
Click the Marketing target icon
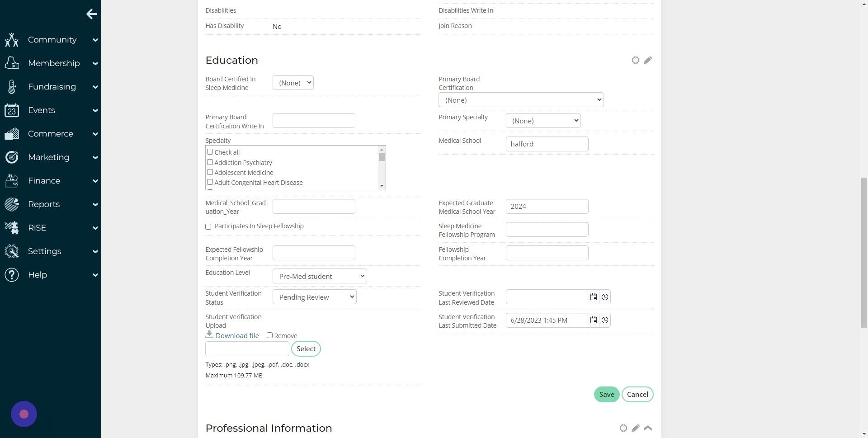click(12, 157)
